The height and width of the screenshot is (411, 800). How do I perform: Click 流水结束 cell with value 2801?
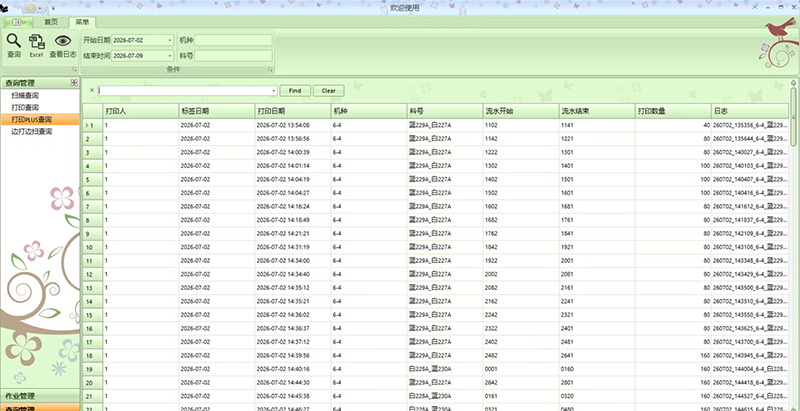pos(597,382)
